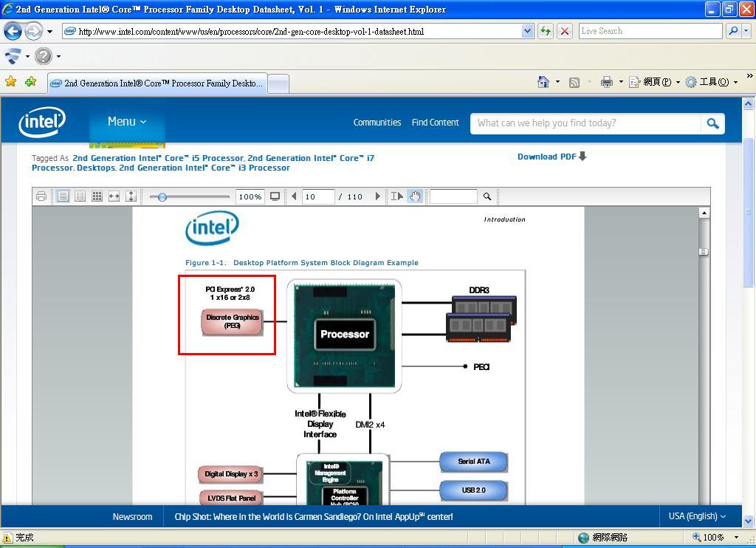Image resolution: width=756 pixels, height=548 pixels.
Task: Click the viewer search magnifier icon
Action: tap(487, 196)
